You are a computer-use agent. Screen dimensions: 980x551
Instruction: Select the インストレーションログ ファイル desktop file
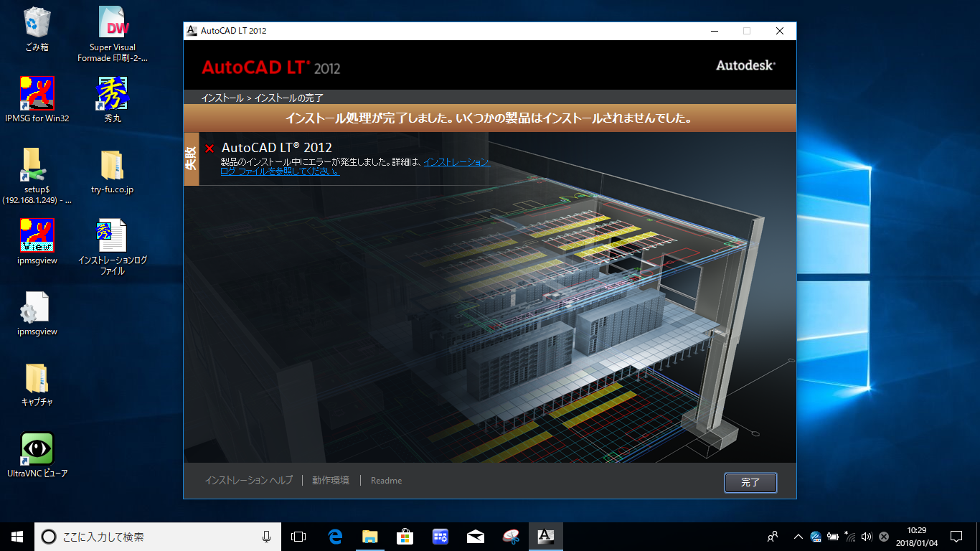pos(113,247)
